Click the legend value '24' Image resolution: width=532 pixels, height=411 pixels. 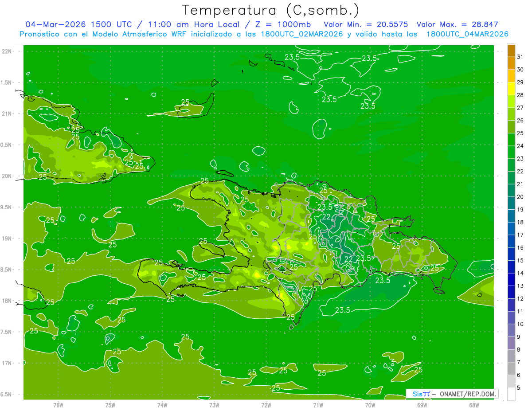pyautogui.click(x=520, y=146)
